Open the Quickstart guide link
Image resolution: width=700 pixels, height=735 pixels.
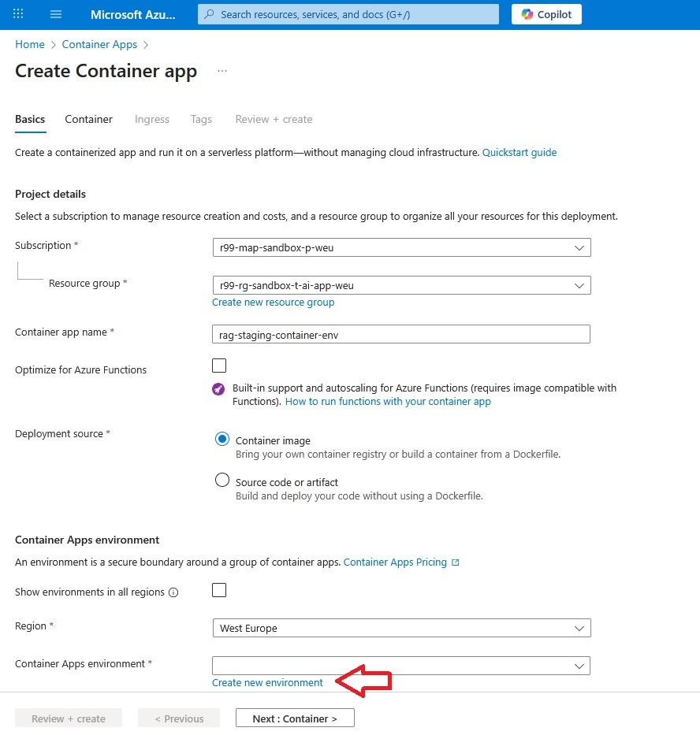pos(519,152)
